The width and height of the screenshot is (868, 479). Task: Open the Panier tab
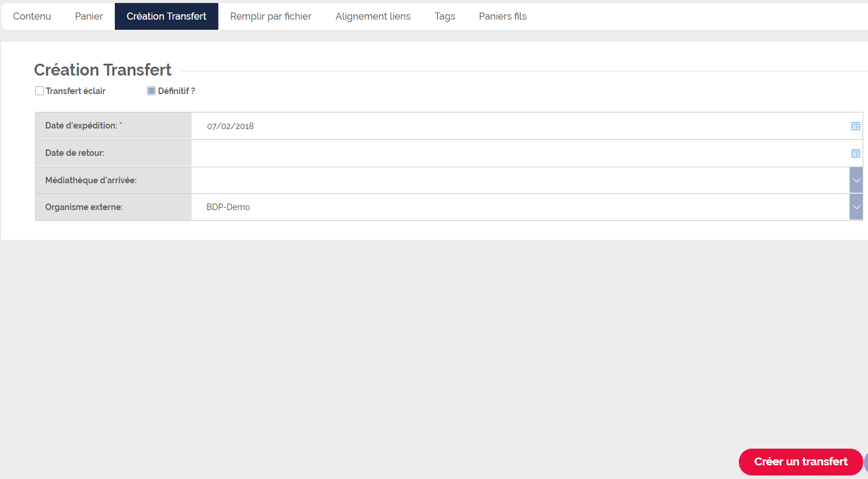[x=89, y=16]
